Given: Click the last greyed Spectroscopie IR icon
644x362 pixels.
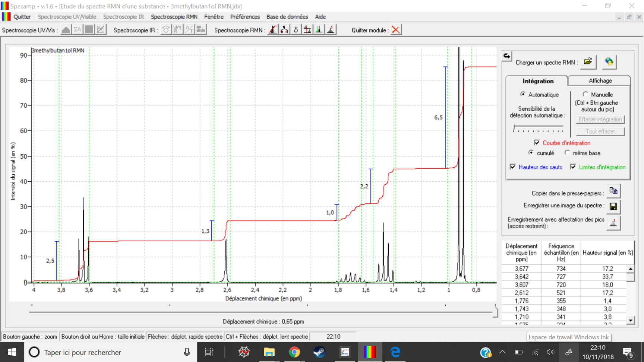Looking at the screenshot, I should [x=201, y=30].
